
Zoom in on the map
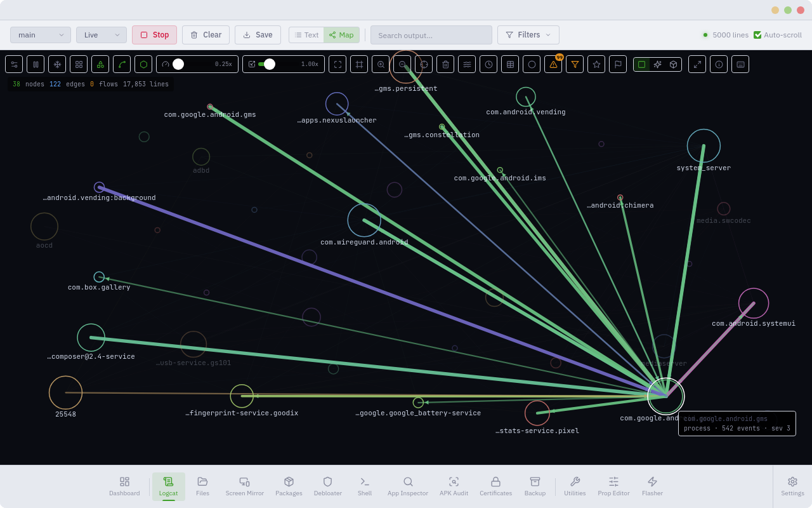(x=381, y=64)
